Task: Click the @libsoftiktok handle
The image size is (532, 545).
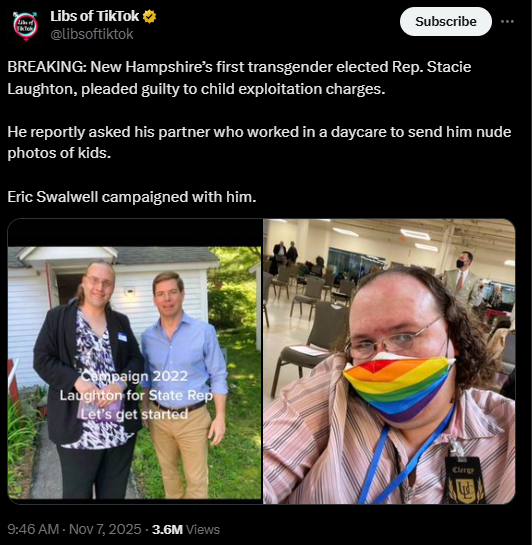Action: (92, 34)
